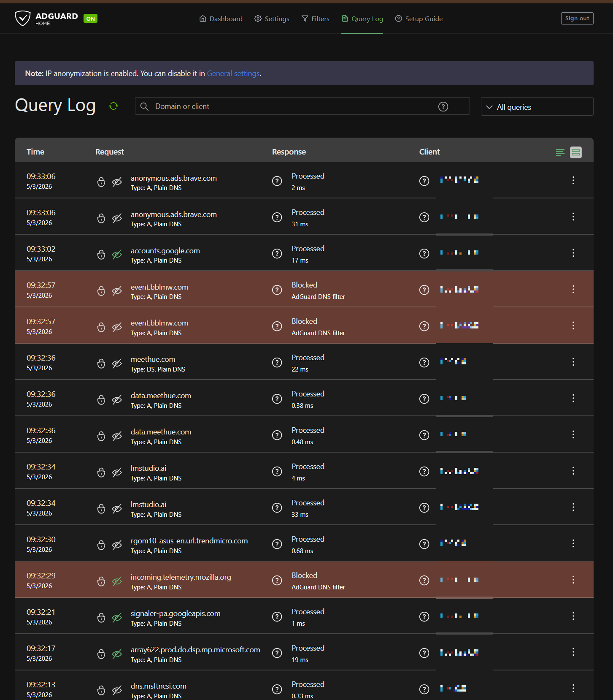Open actions menu for array622.prod.do.dsp.mp.microsoft.com row
The height and width of the screenshot is (700, 613).
[573, 652]
